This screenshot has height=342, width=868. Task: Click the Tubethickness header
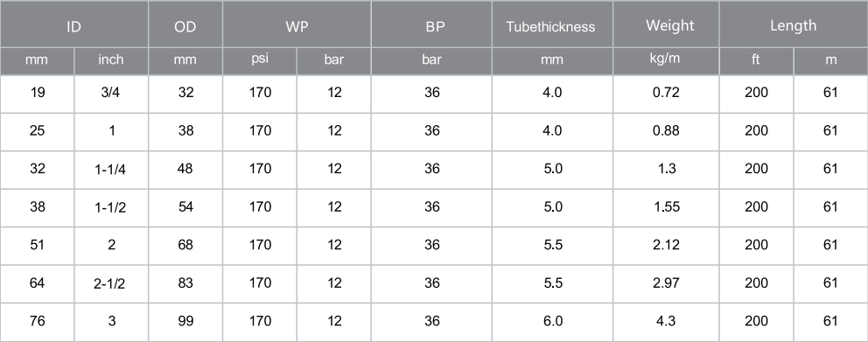(552, 24)
